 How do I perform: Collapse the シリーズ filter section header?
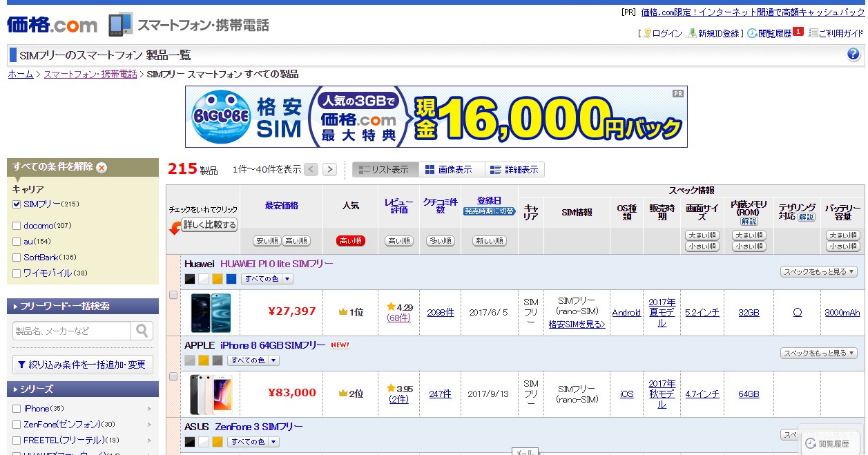tap(83, 389)
